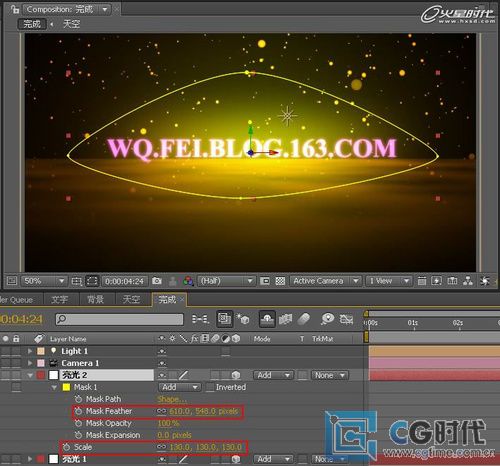
Task: Click the Toggle Pixel Aspect Ratio icon
Action: tap(422, 281)
